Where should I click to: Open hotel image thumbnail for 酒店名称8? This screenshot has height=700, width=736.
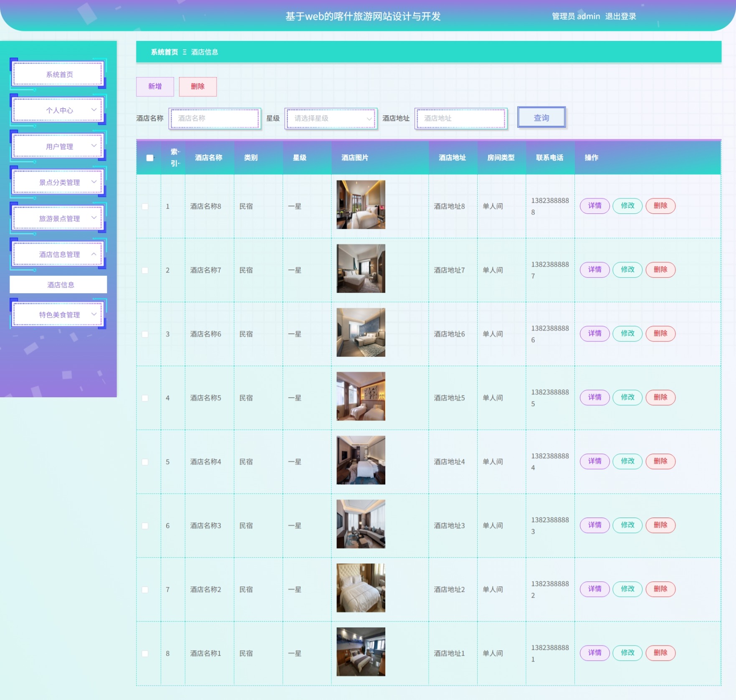[x=361, y=205]
